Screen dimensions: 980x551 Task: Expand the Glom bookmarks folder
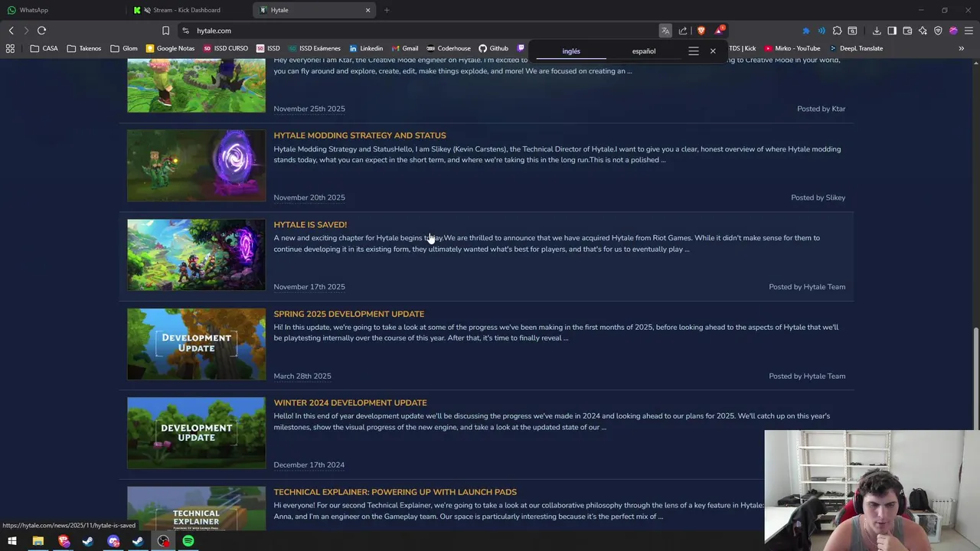click(124, 48)
